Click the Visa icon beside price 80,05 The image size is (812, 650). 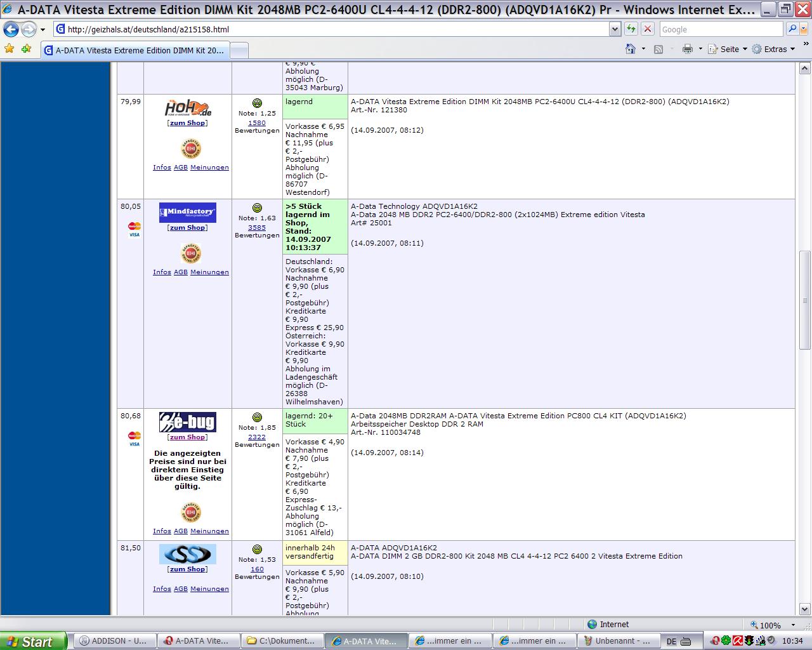pyautogui.click(x=134, y=234)
